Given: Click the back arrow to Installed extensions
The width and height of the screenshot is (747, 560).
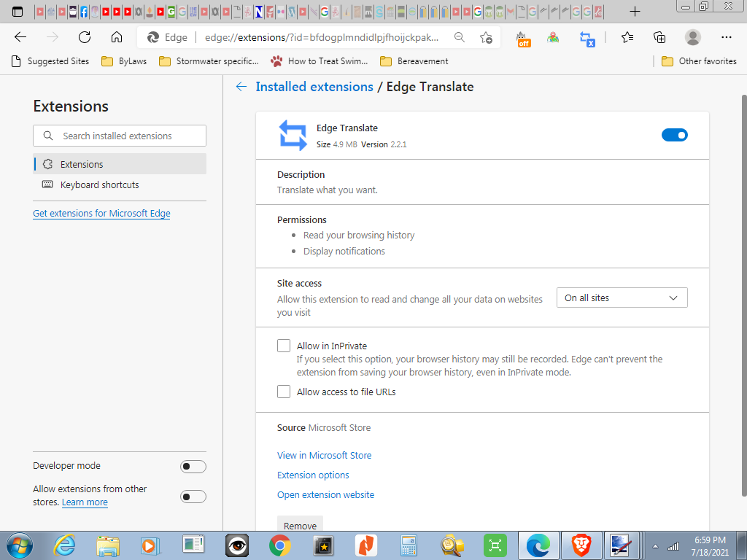Looking at the screenshot, I should 241,87.
